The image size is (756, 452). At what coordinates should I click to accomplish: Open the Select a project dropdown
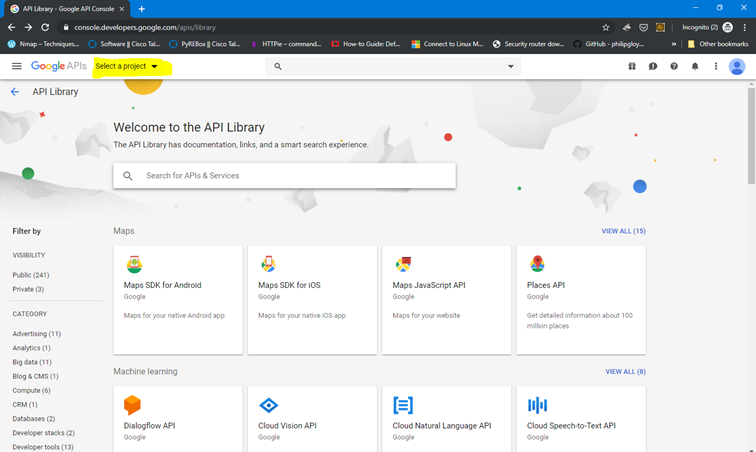point(127,66)
